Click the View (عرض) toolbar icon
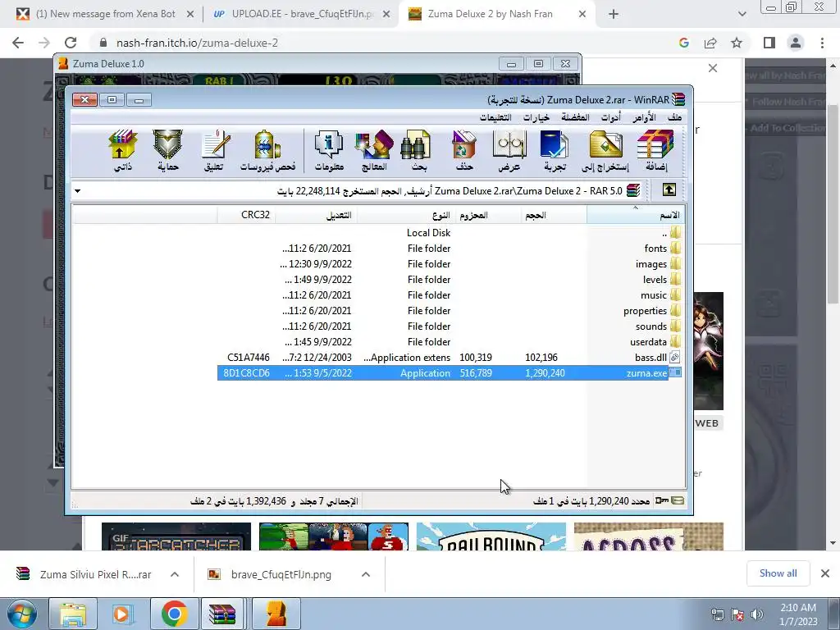The image size is (840, 630). (x=509, y=151)
